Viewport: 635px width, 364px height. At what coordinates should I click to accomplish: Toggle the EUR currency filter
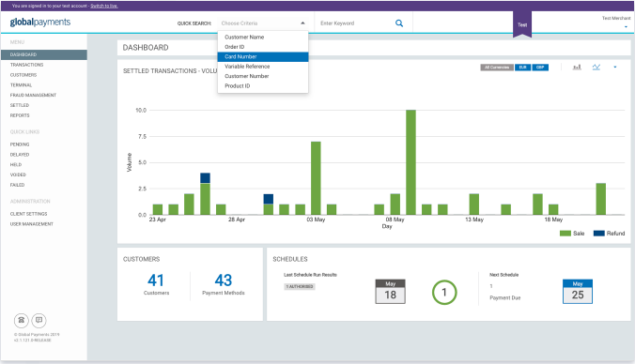[523, 68]
